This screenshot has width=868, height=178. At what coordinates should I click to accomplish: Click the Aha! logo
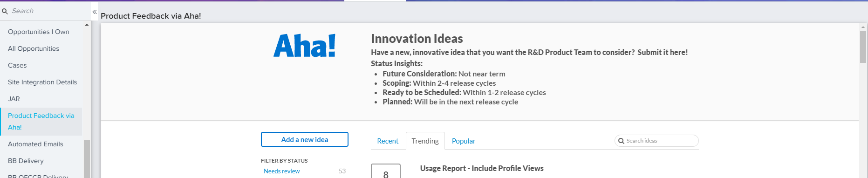click(304, 46)
